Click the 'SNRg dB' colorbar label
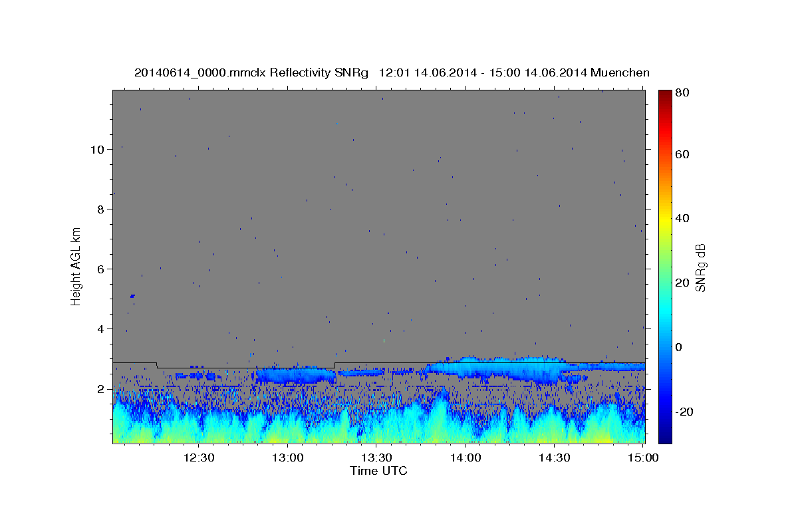The width and height of the screenshot is (798, 532). [x=700, y=267]
